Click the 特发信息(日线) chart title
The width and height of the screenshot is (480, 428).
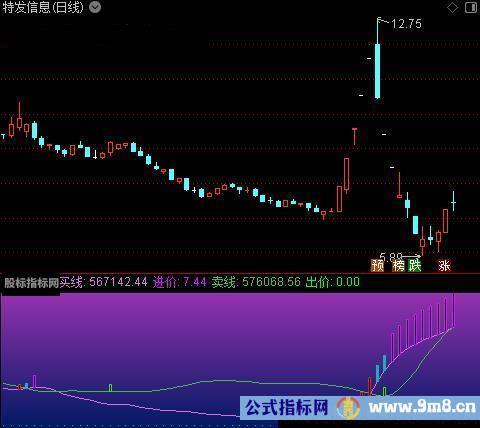point(43,7)
